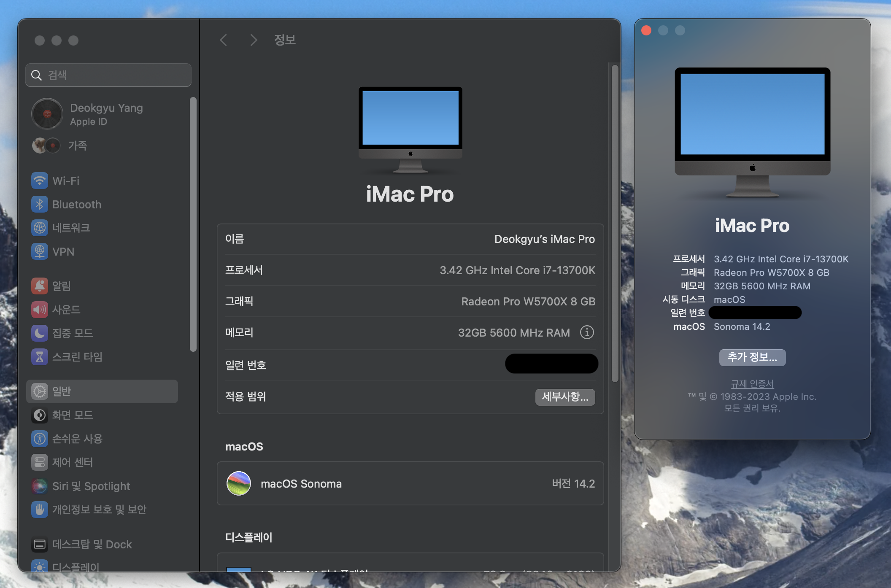Close the About This Mac window
The width and height of the screenshot is (891, 588).
pos(646,30)
